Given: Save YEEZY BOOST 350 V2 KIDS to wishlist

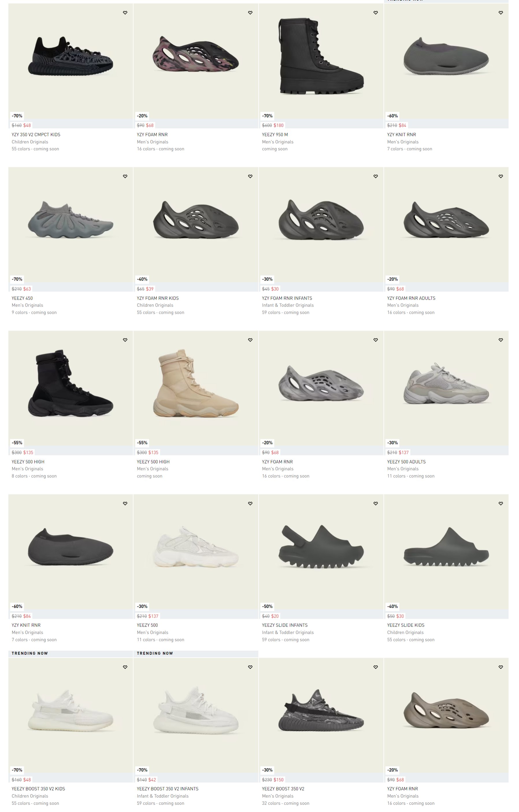Looking at the screenshot, I should coord(125,667).
